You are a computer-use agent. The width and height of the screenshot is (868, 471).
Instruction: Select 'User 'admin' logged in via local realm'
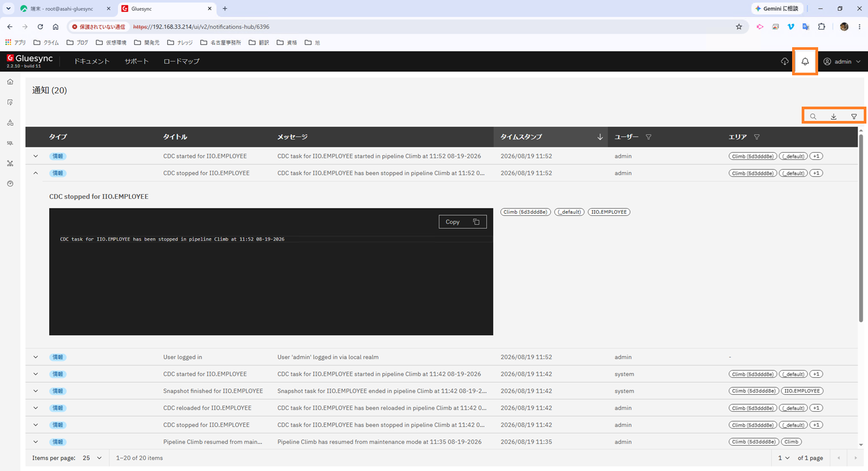click(328, 357)
